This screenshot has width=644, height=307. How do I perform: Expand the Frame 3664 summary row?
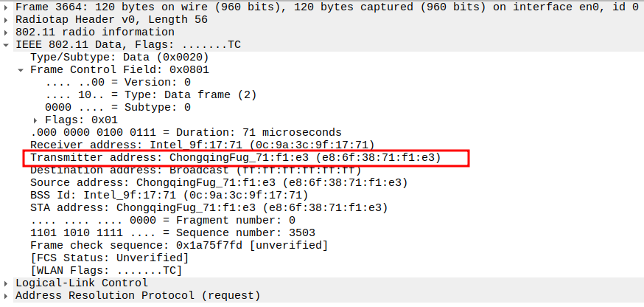tap(7, 7)
